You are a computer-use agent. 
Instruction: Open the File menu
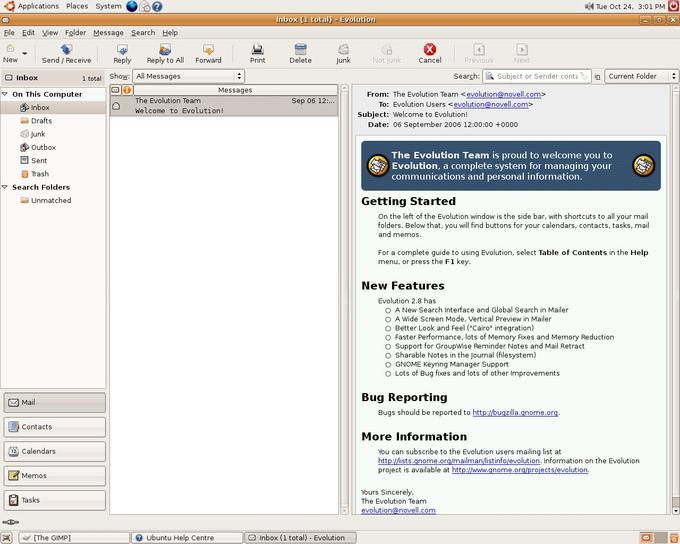pyautogui.click(x=9, y=33)
